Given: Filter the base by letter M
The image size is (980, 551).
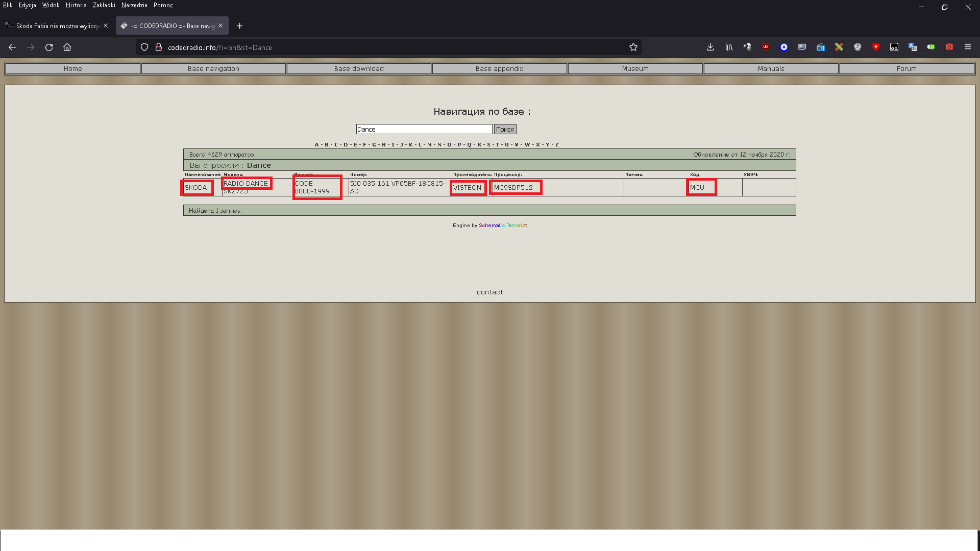Looking at the screenshot, I should (x=429, y=145).
